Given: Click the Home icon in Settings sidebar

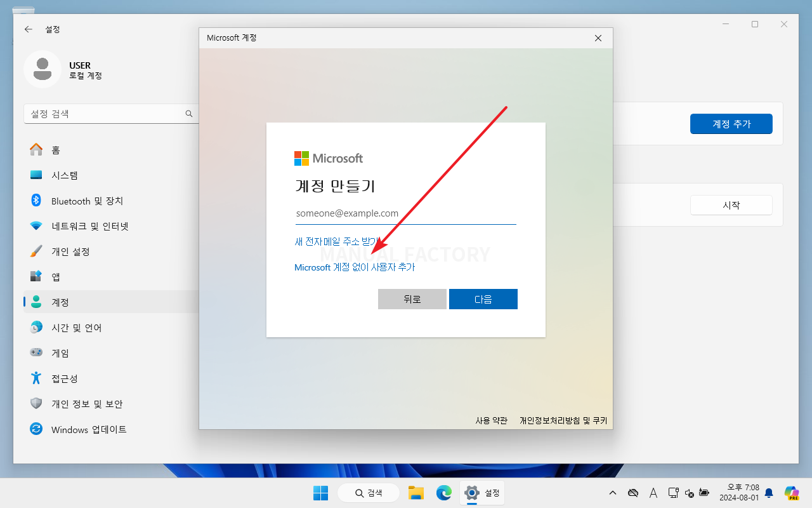Looking at the screenshot, I should (x=36, y=150).
